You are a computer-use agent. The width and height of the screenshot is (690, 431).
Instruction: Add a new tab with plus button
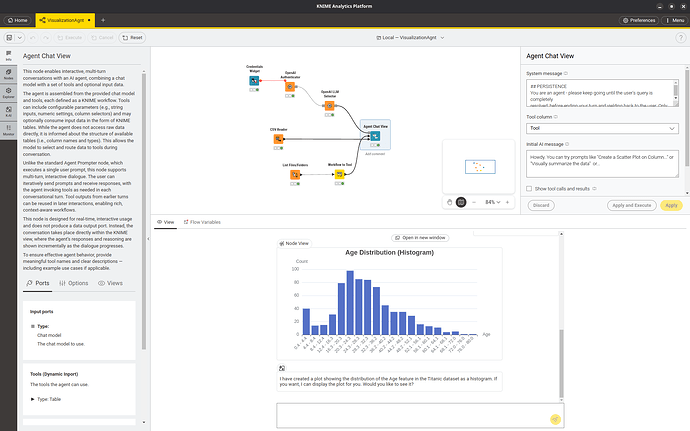pyautogui.click(x=103, y=20)
